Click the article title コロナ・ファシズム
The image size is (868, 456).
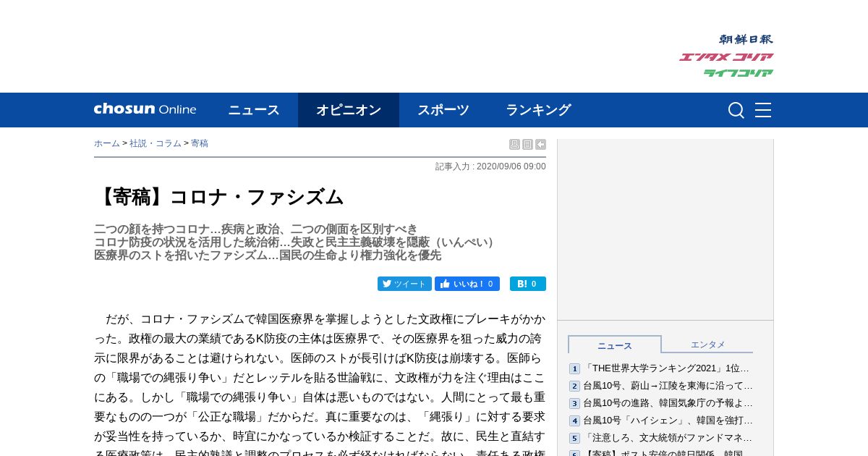(x=219, y=197)
